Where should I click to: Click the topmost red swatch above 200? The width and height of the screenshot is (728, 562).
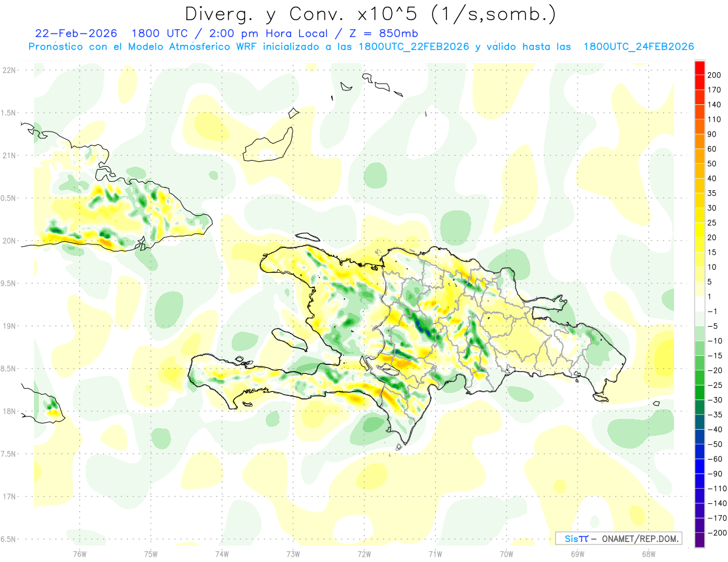pyautogui.click(x=699, y=68)
